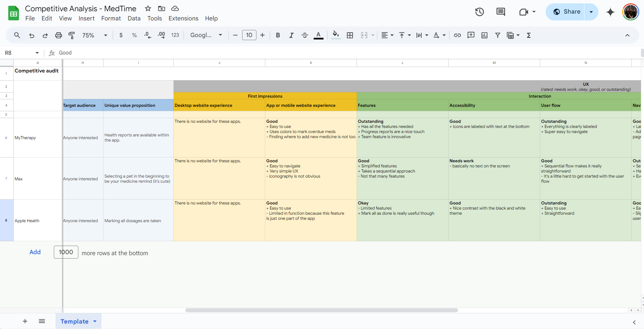This screenshot has width=644, height=329.
Task: Click the insert chart icon
Action: click(x=484, y=35)
